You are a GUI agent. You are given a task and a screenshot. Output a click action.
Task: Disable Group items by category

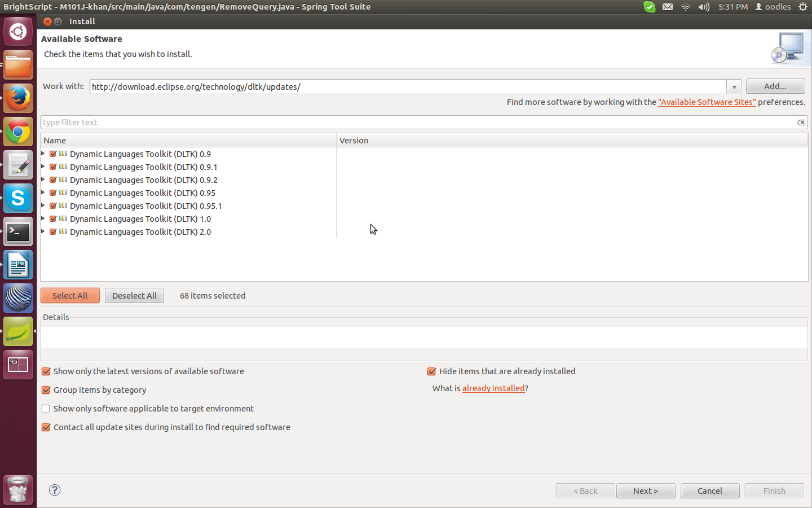[46, 390]
